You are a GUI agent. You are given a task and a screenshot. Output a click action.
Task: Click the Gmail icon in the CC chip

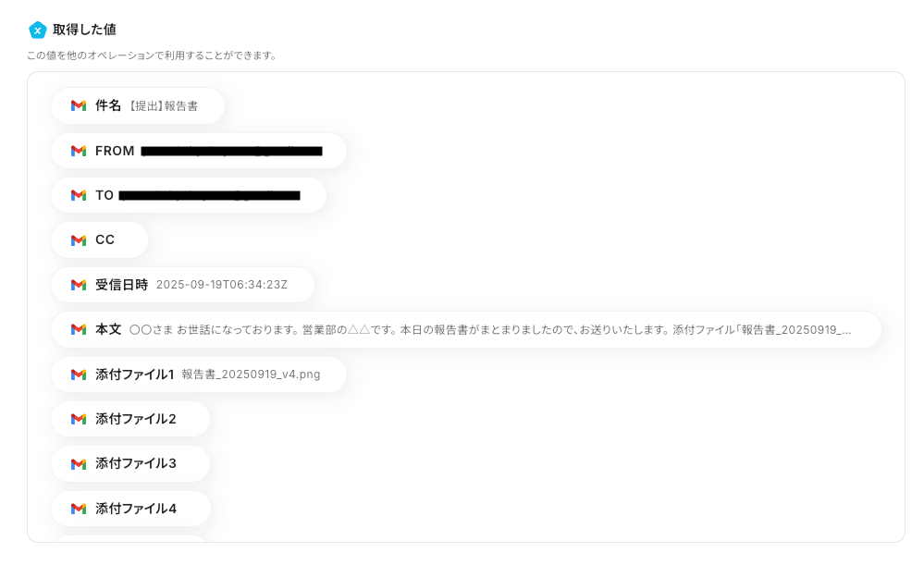[x=79, y=240]
